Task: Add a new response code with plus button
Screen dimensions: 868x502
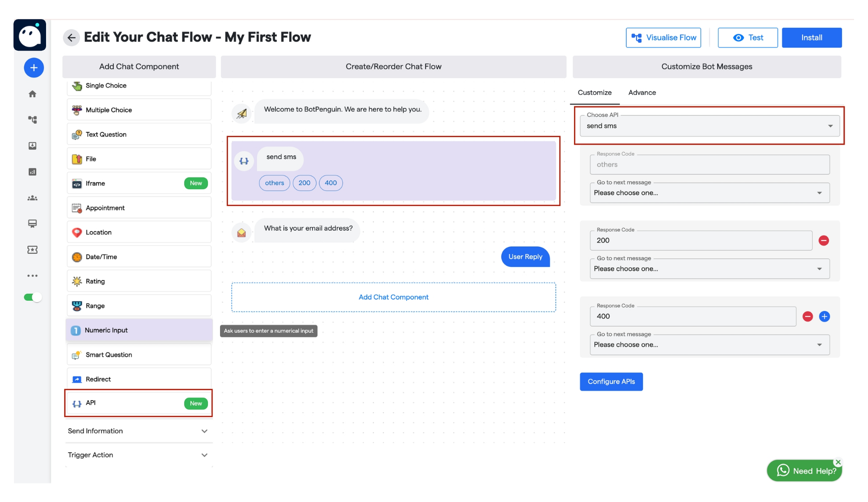Action: 825,316
